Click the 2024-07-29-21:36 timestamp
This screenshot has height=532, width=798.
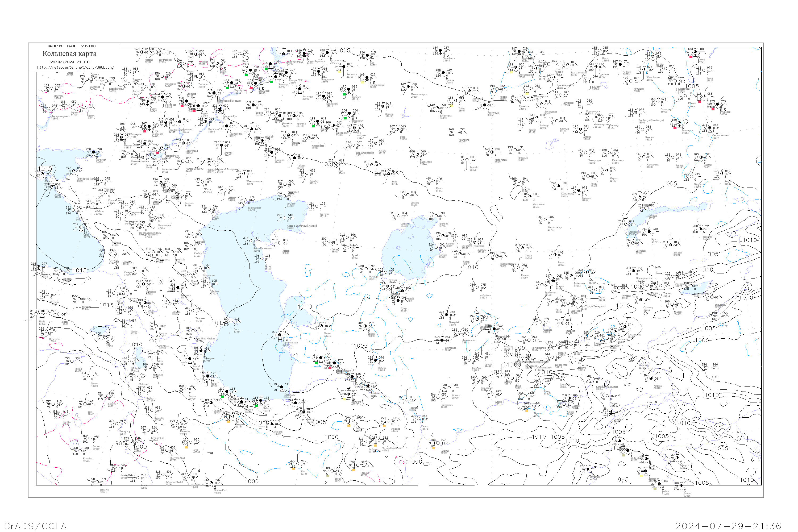pos(728,526)
